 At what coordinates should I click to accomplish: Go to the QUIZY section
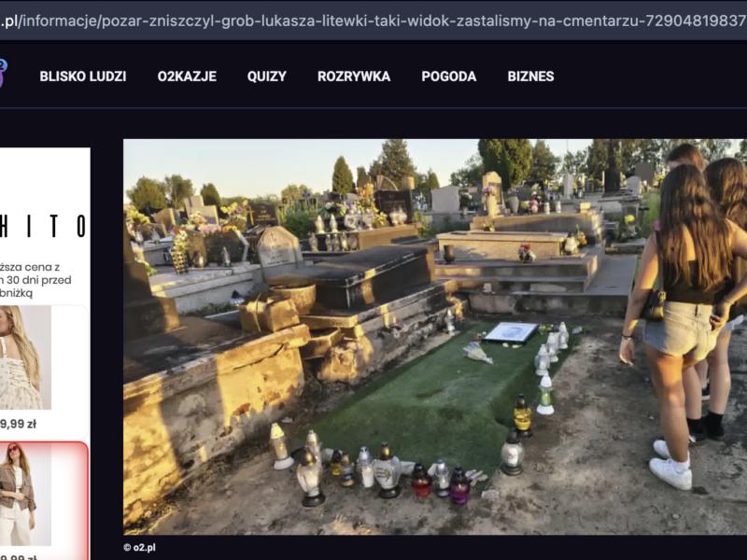(267, 77)
